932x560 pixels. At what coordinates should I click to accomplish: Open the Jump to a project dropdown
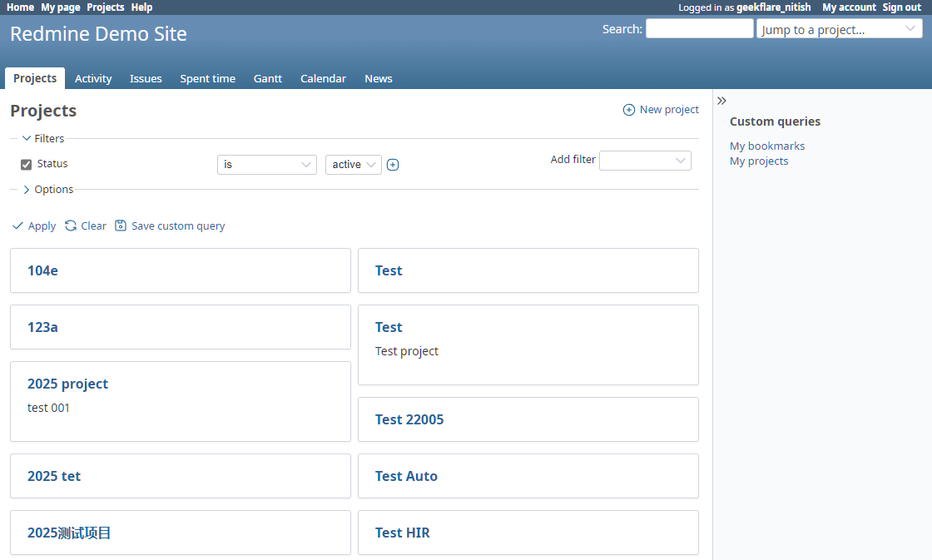click(x=840, y=28)
